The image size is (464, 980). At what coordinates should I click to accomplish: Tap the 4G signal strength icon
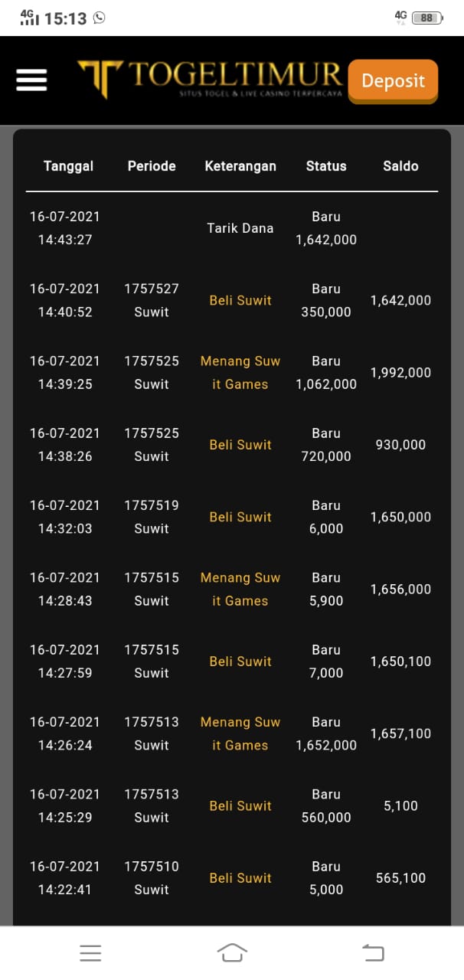[x=29, y=18]
